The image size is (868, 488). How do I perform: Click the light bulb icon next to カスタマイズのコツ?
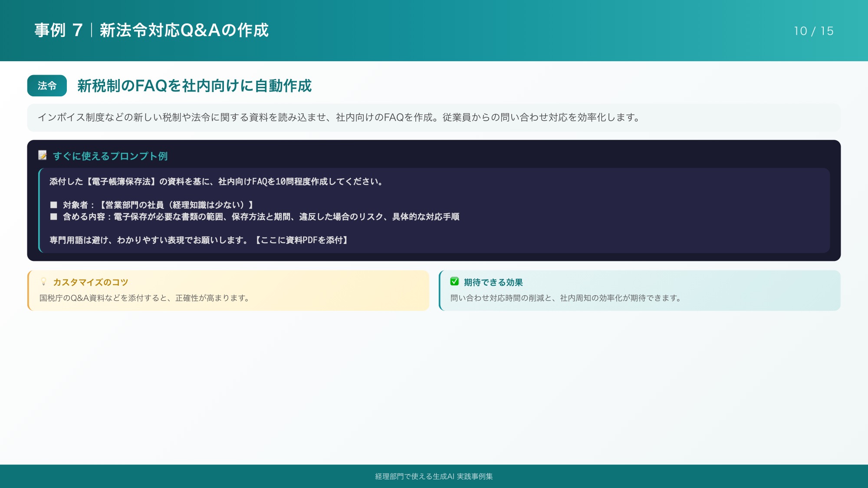click(x=43, y=282)
